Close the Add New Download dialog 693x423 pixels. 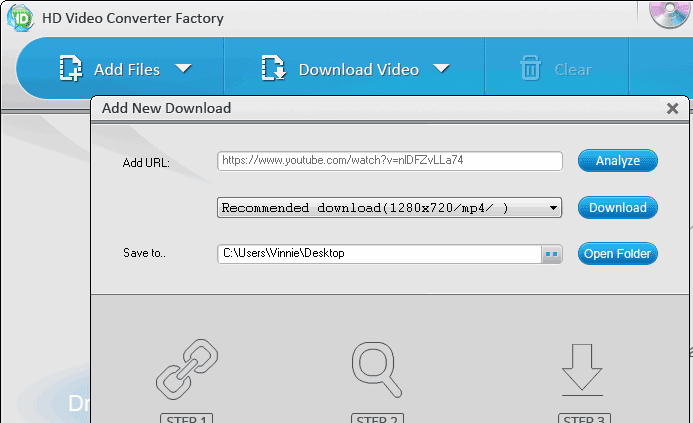pos(672,108)
